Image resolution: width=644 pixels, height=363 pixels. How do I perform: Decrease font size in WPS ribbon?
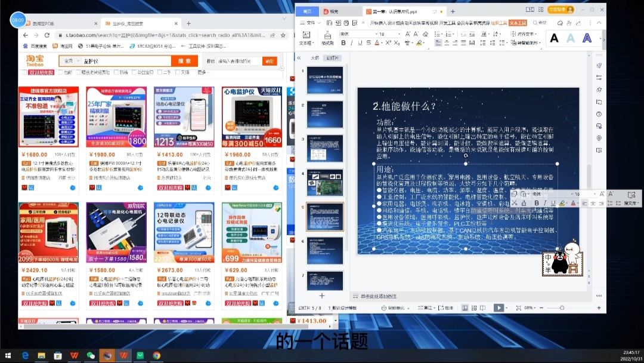click(x=416, y=34)
